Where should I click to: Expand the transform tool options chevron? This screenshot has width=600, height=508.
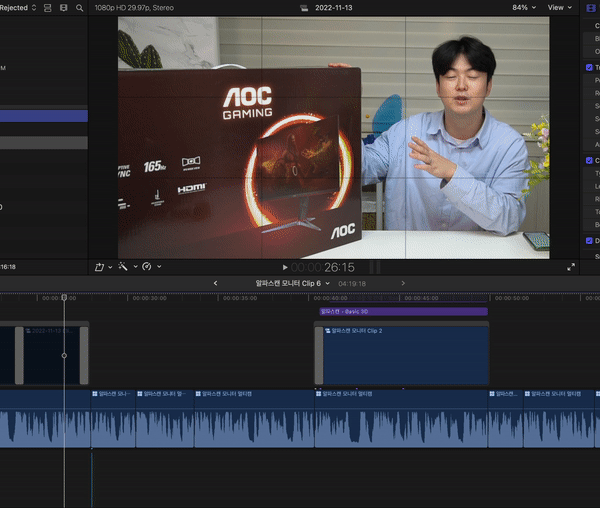pyautogui.click(x=110, y=267)
